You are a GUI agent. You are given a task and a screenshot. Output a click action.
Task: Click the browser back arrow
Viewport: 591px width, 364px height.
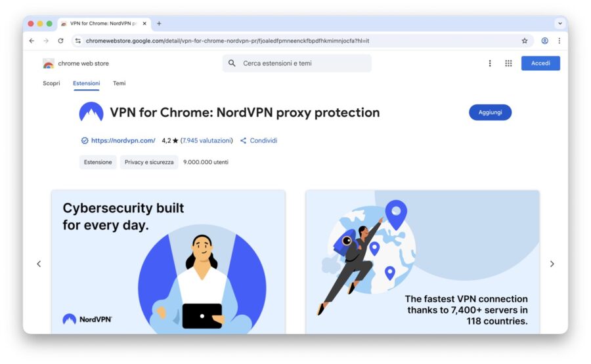(32, 41)
